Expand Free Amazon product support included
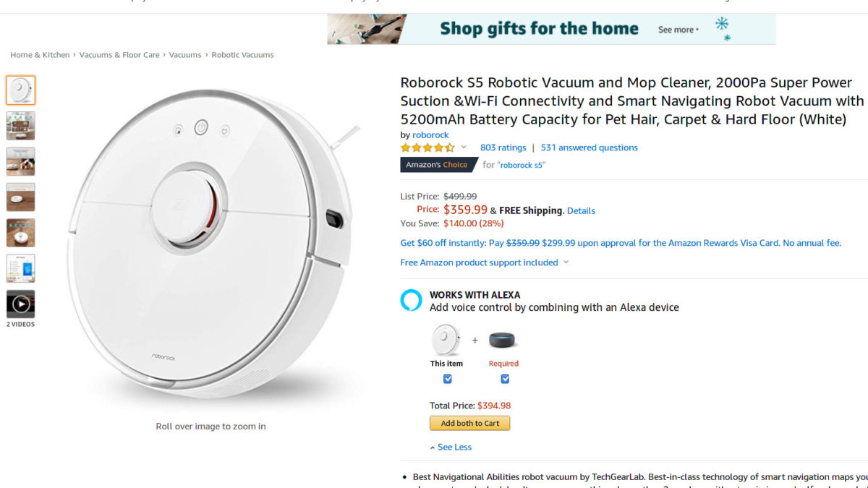 [x=484, y=262]
